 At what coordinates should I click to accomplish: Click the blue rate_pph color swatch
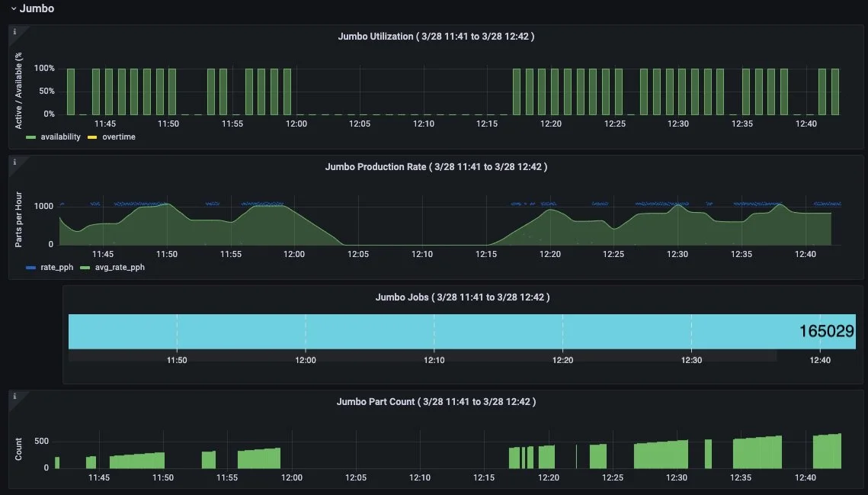pyautogui.click(x=31, y=268)
